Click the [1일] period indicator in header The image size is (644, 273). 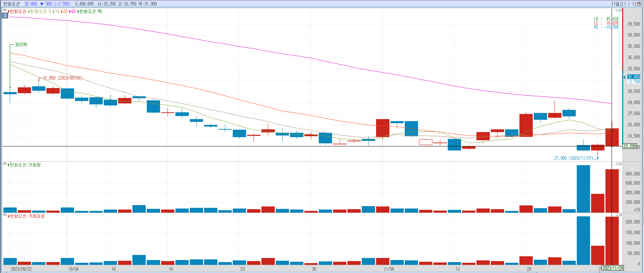(616, 4)
